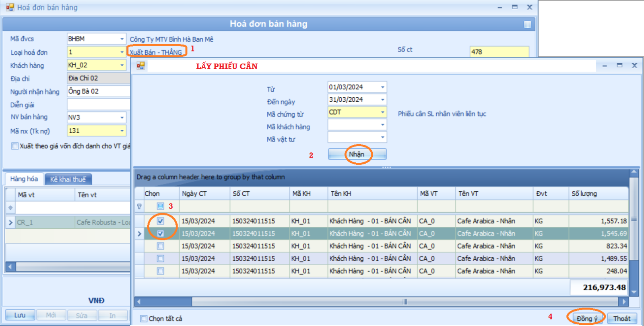This screenshot has width=644, height=326.
Task: Click right arrow of phiếu cân horizontal scrollbar
Action: (624, 301)
